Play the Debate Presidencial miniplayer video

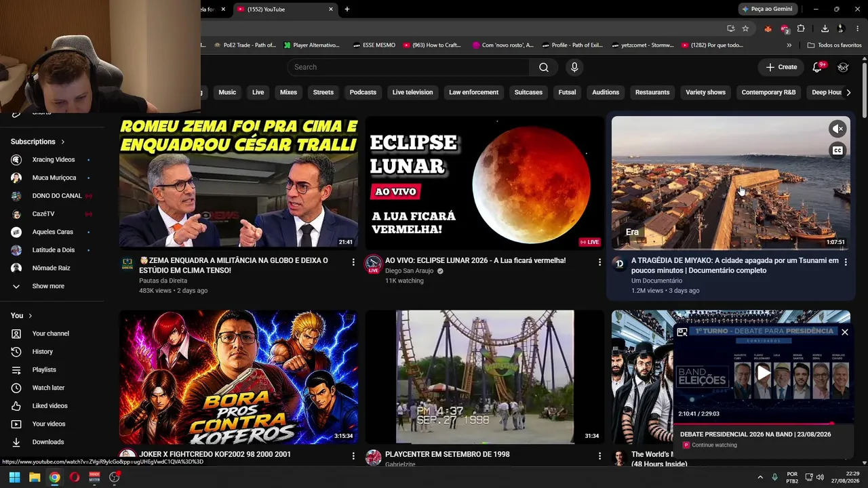point(764,373)
